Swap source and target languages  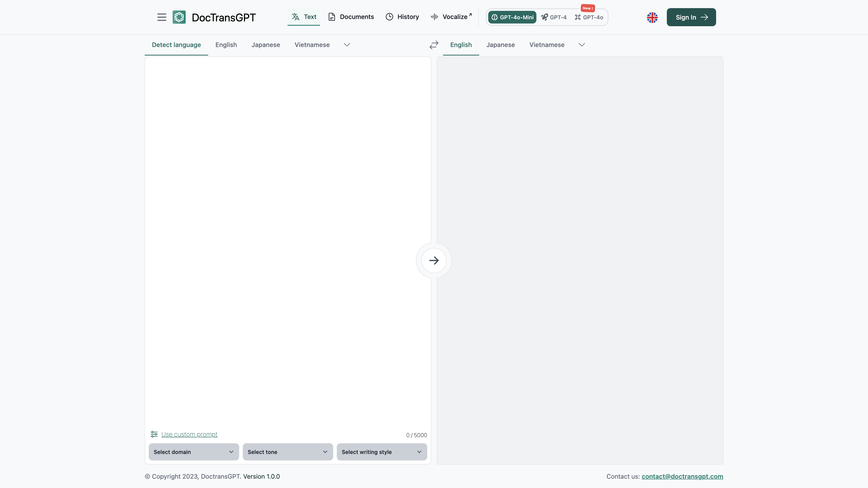point(434,45)
